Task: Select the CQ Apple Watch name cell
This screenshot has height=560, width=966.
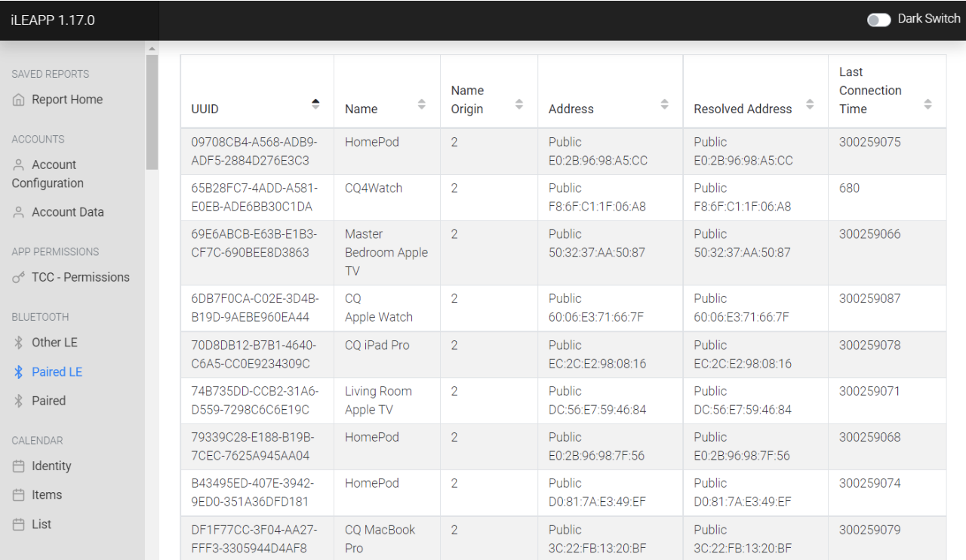Action: [387, 308]
